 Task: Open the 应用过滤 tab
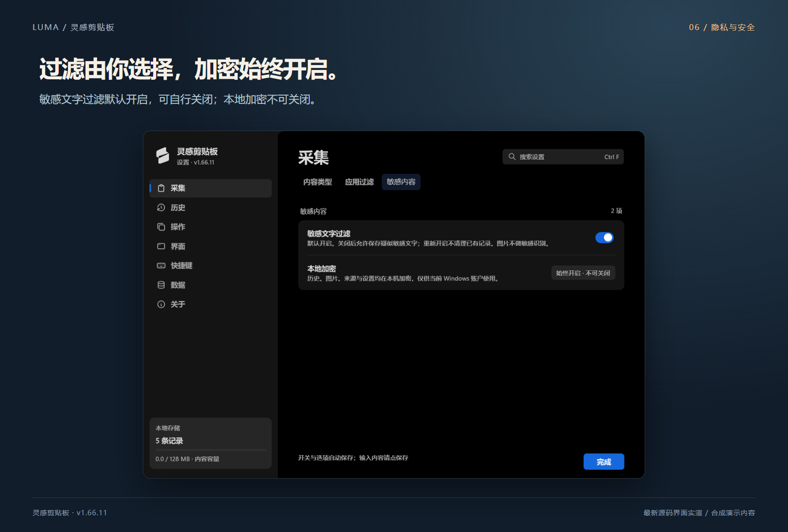click(x=360, y=182)
